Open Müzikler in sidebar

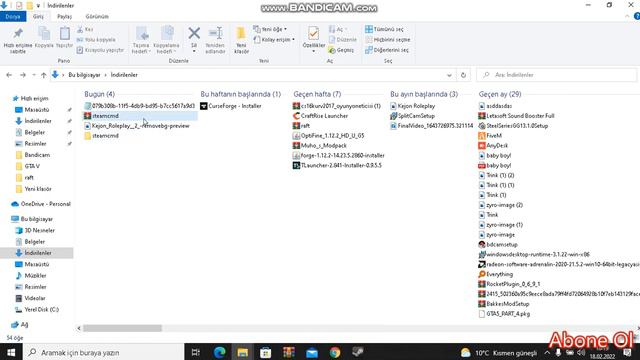click(x=35, y=276)
